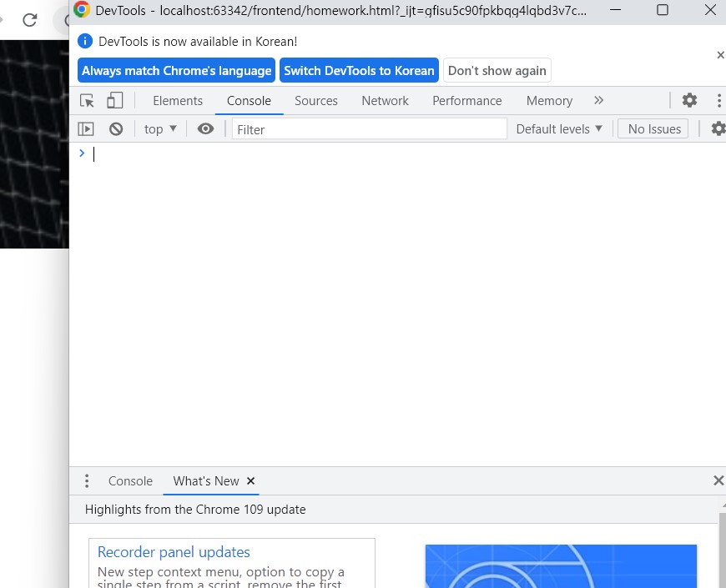Maximize the DevTools window
This screenshot has width=726, height=588.
click(x=663, y=10)
